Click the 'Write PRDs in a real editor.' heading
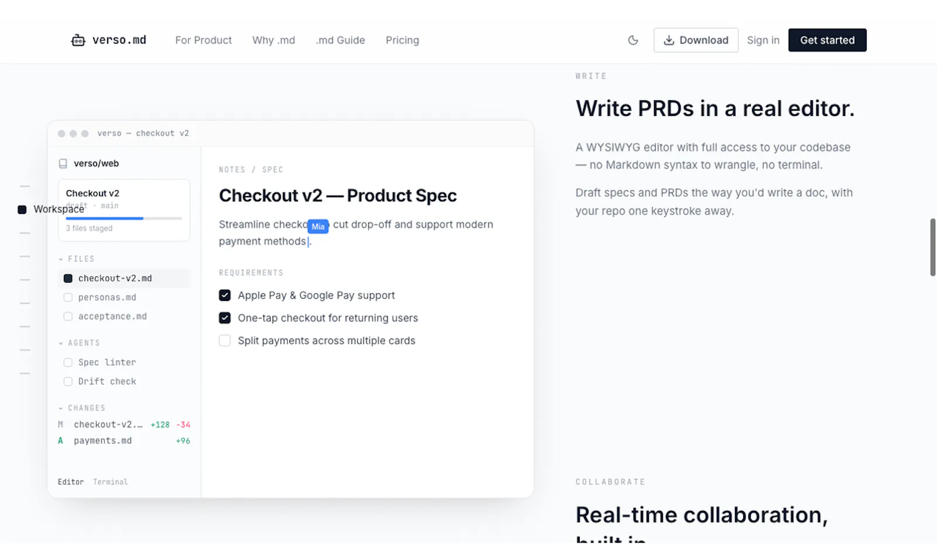Viewport: 937px width, 560px height. [715, 109]
